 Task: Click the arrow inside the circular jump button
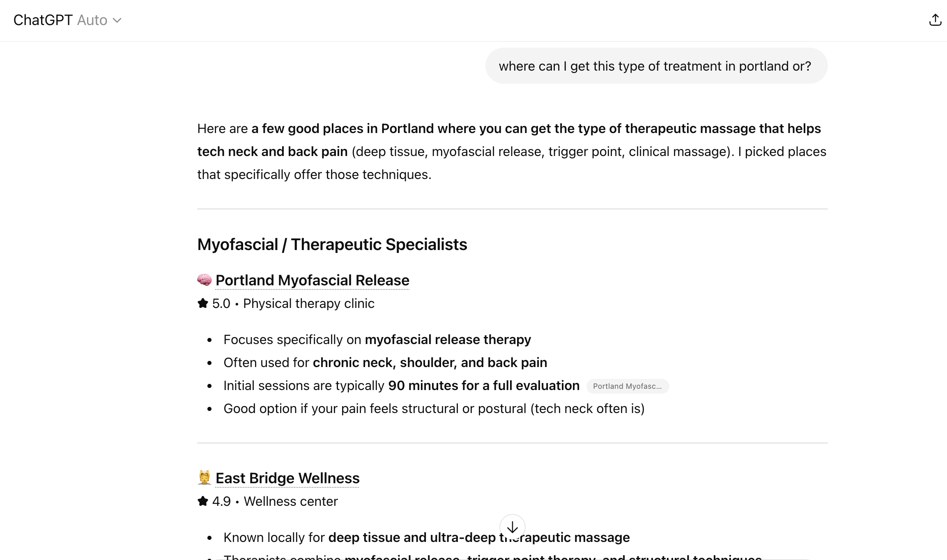[x=512, y=528]
